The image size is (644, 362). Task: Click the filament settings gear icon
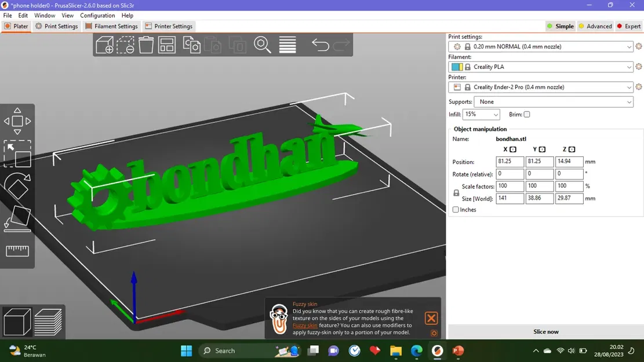pos(639,67)
